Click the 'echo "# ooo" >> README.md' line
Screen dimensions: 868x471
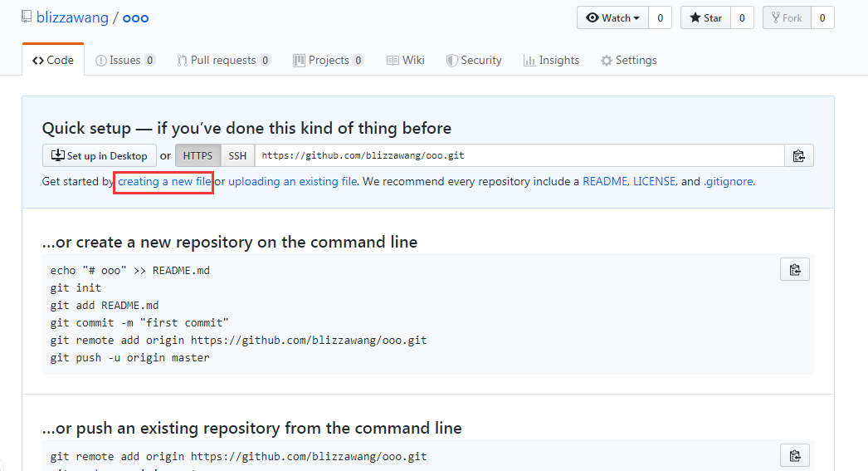point(130,271)
